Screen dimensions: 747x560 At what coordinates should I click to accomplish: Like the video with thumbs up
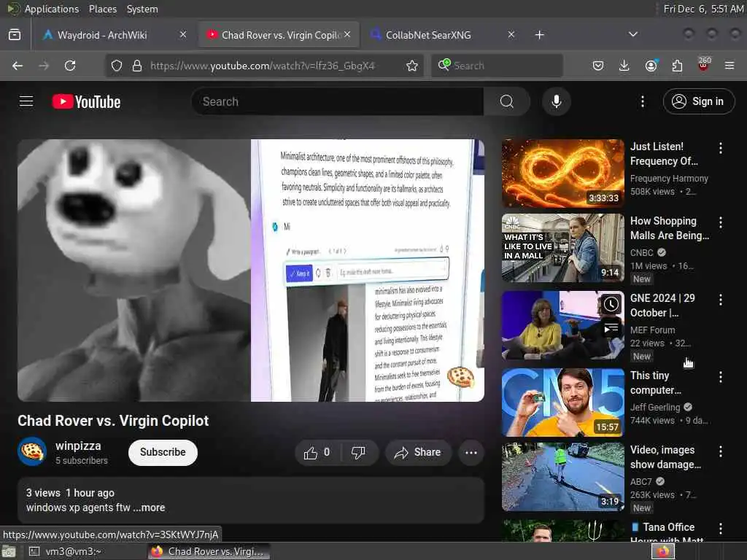point(317,452)
